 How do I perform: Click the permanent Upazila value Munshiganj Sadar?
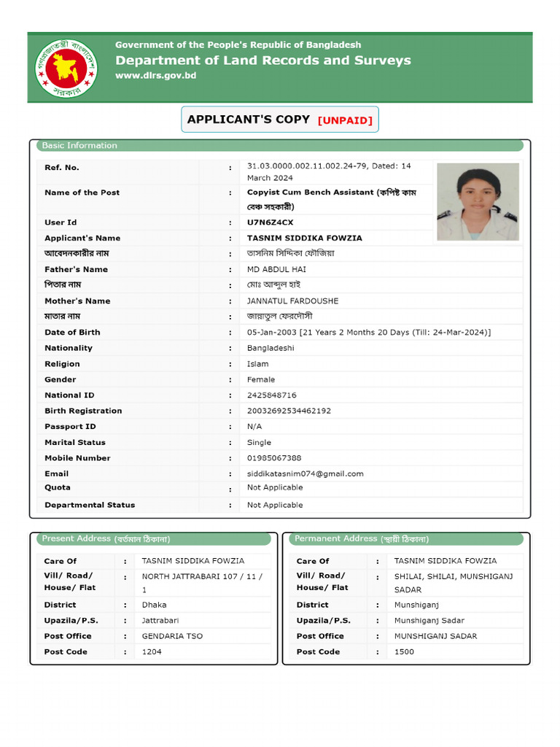429,621
